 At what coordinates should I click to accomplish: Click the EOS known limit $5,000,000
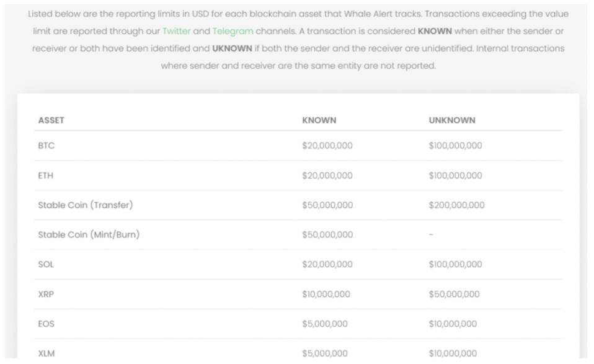[x=325, y=324]
